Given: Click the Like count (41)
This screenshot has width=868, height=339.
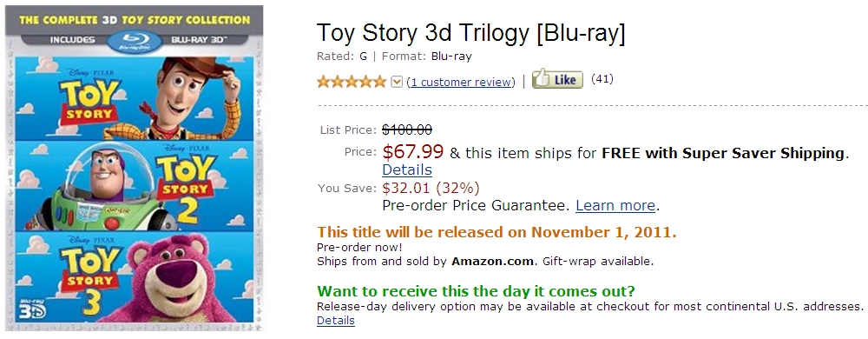Looking at the screenshot, I should pos(602,79).
